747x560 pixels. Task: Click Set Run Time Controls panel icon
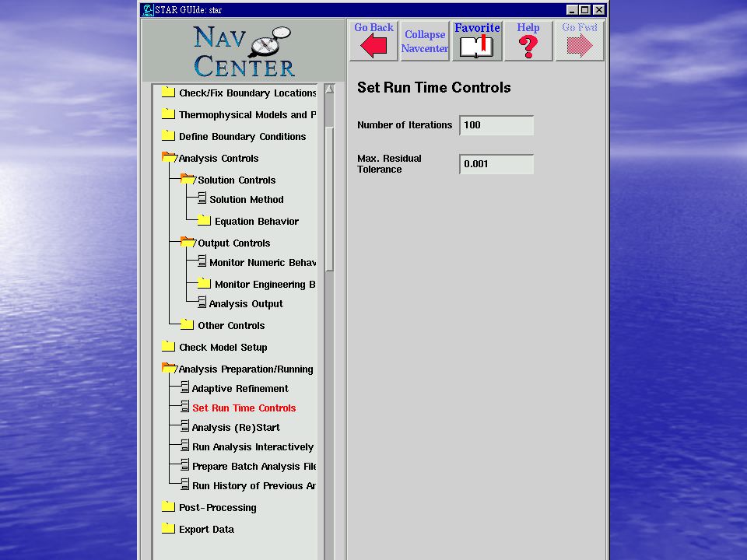pos(185,407)
